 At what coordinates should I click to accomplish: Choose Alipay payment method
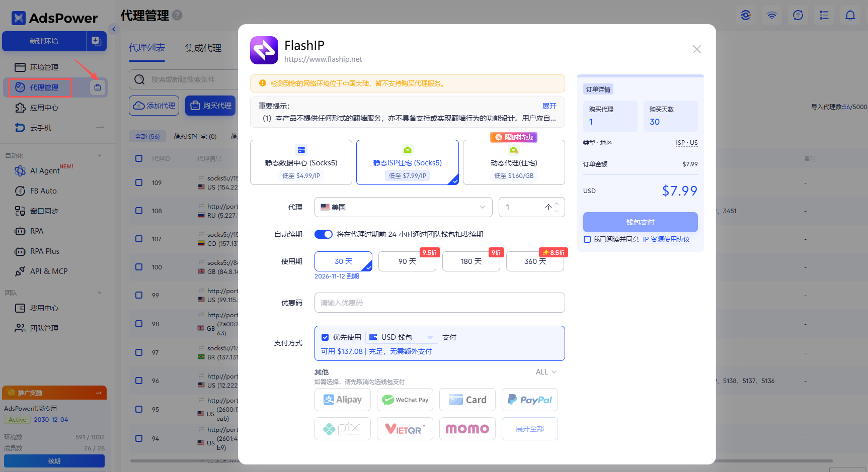(343, 400)
